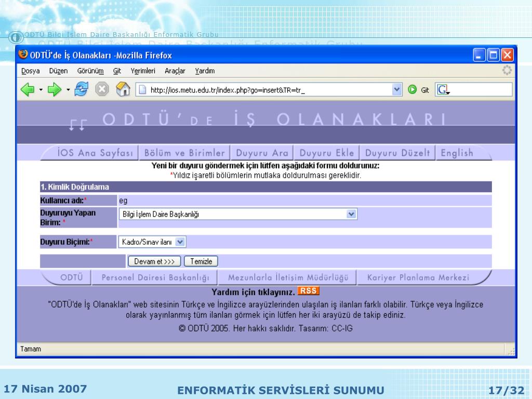Open the Yerimleri menu

[143, 71]
